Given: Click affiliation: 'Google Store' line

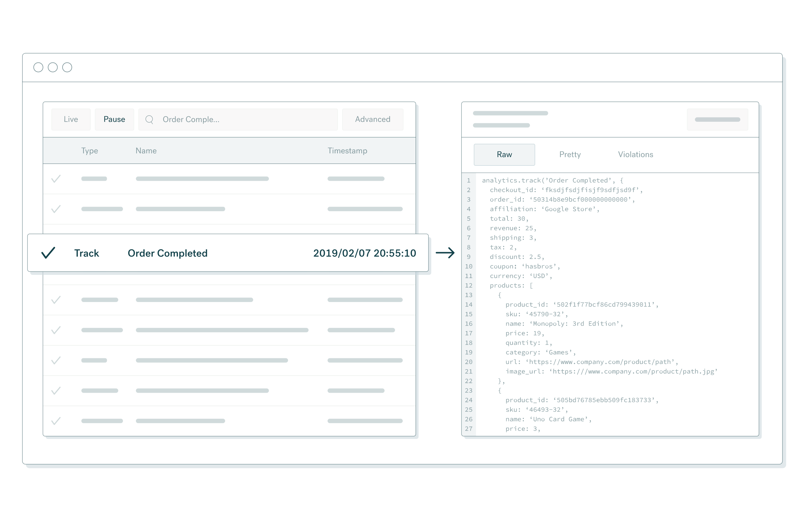Looking at the screenshot, I should 545,209.
